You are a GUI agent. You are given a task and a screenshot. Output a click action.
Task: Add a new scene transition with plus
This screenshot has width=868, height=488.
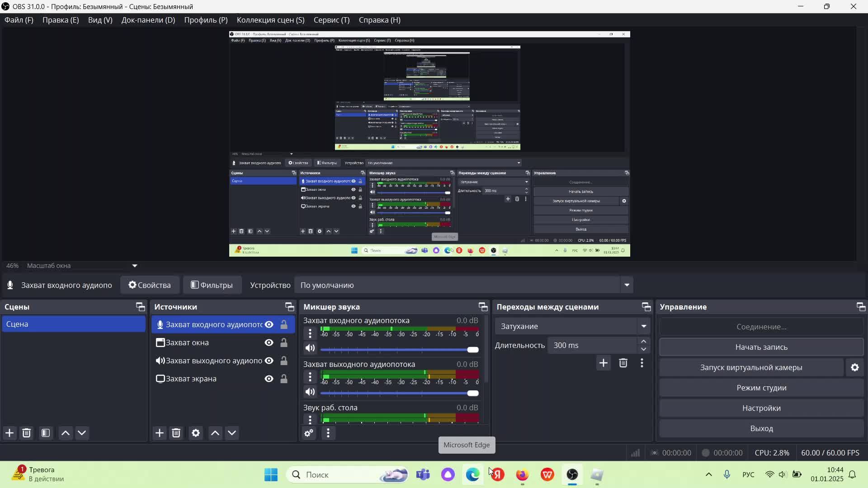pyautogui.click(x=603, y=363)
